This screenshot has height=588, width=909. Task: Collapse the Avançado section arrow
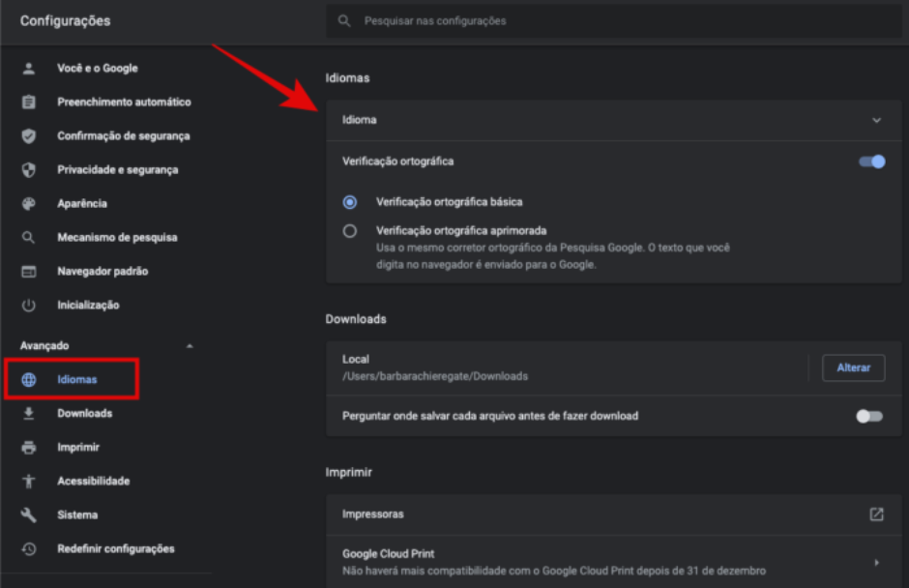pyautogui.click(x=190, y=346)
